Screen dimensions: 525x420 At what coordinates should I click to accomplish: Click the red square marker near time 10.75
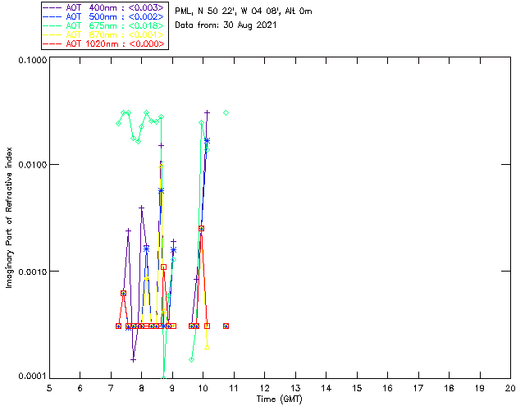point(226,326)
